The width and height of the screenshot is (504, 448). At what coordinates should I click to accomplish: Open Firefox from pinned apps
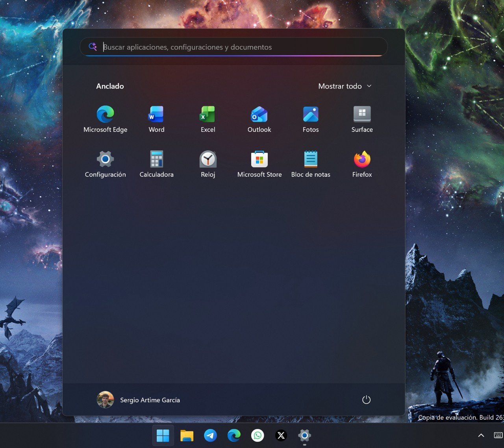tap(362, 164)
